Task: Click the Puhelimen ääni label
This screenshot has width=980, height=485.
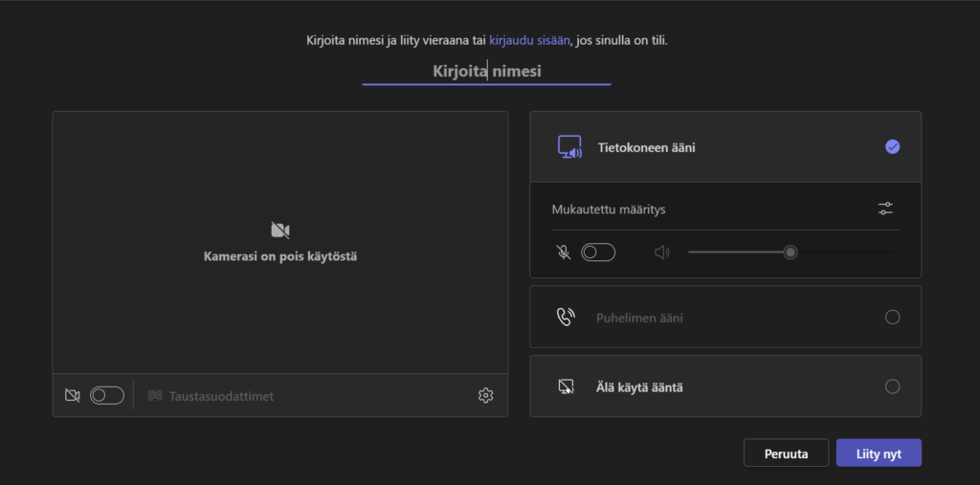Action: pos(639,319)
